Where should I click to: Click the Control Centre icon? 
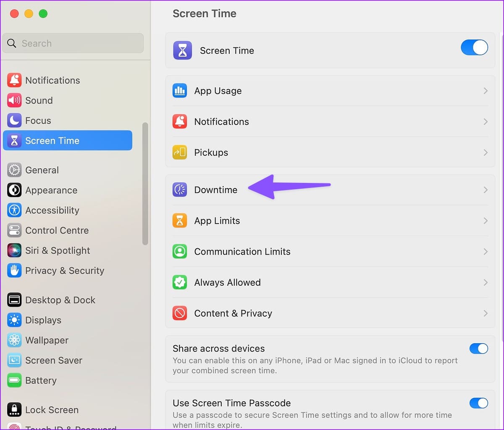pyautogui.click(x=14, y=230)
